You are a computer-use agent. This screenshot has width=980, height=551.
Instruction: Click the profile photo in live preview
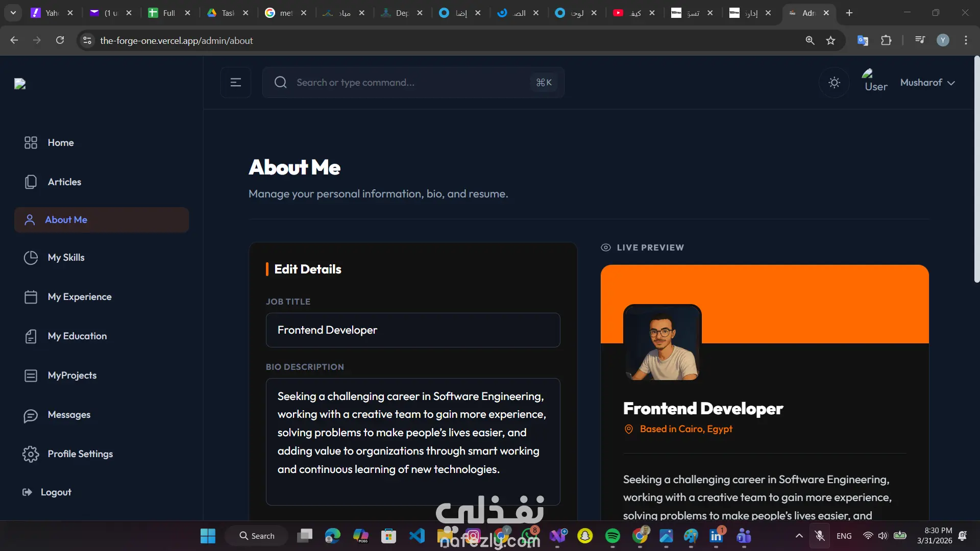point(662,343)
